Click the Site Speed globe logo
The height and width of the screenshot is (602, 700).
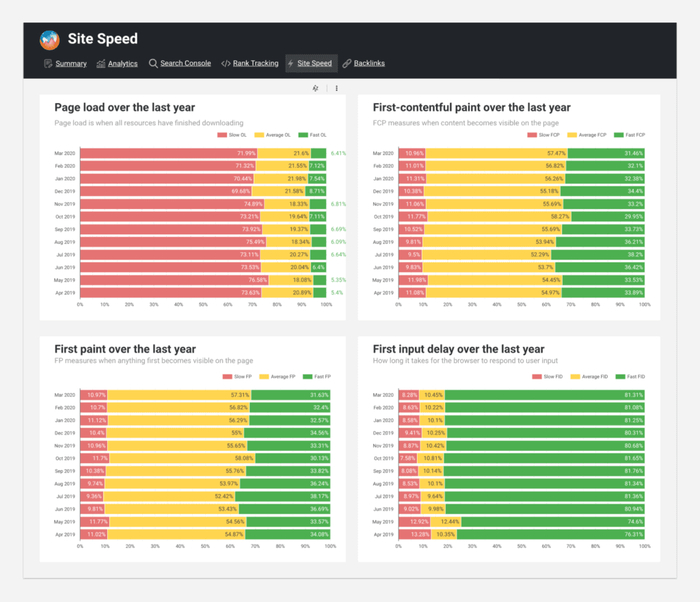[49, 40]
